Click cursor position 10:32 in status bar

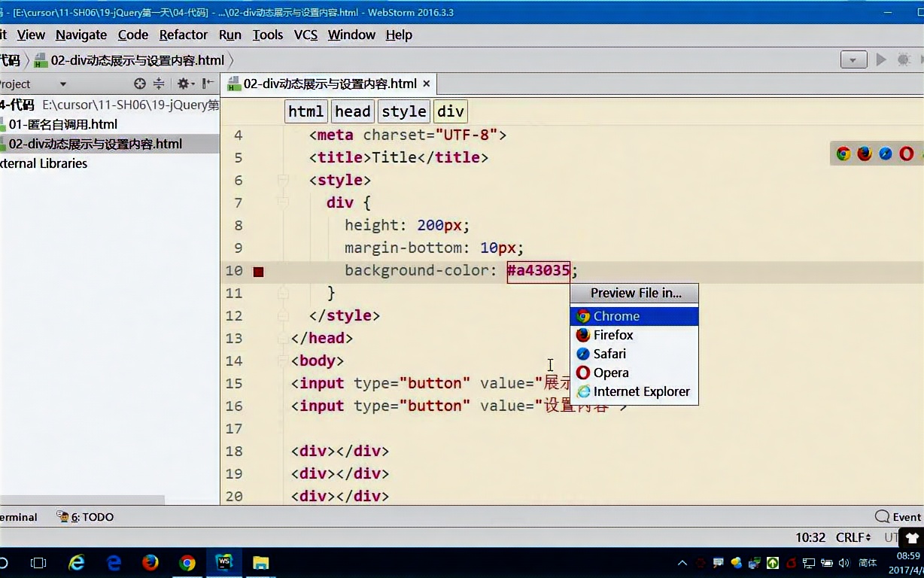[810, 537]
